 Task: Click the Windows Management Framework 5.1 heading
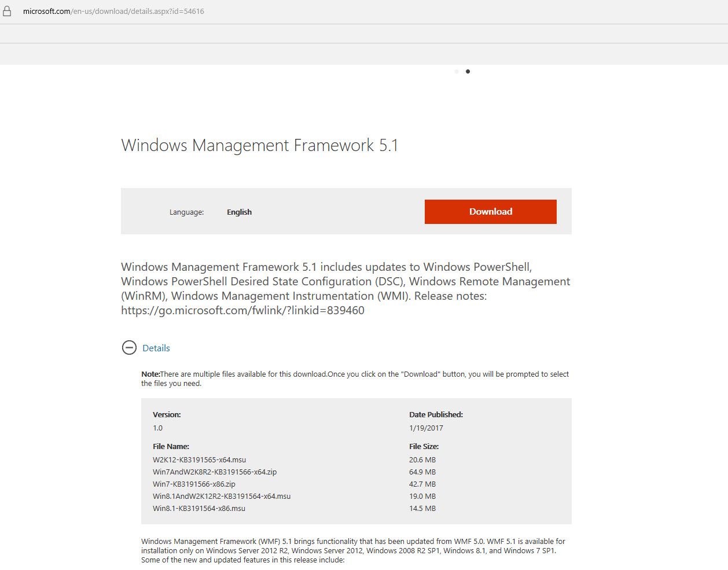click(260, 145)
